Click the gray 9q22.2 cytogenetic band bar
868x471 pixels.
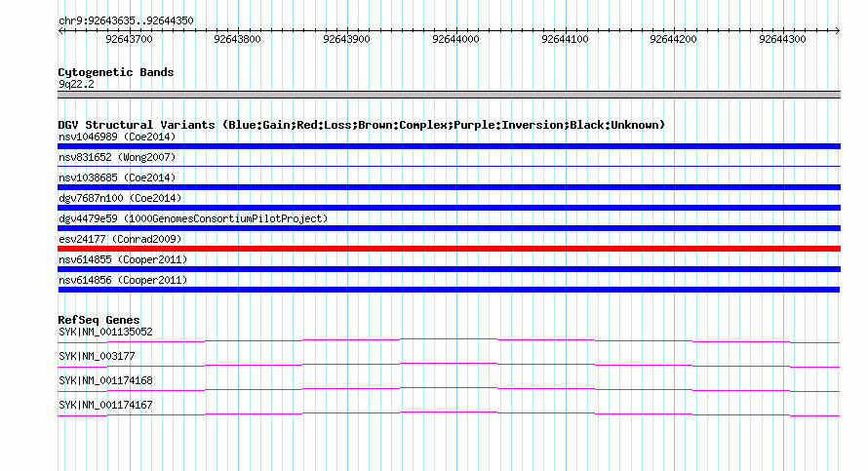[x=449, y=95]
